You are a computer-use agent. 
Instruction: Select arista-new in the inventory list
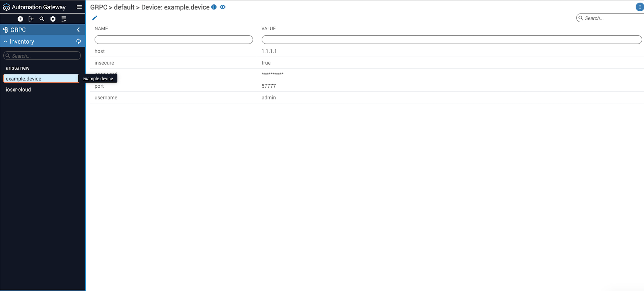pyautogui.click(x=17, y=68)
